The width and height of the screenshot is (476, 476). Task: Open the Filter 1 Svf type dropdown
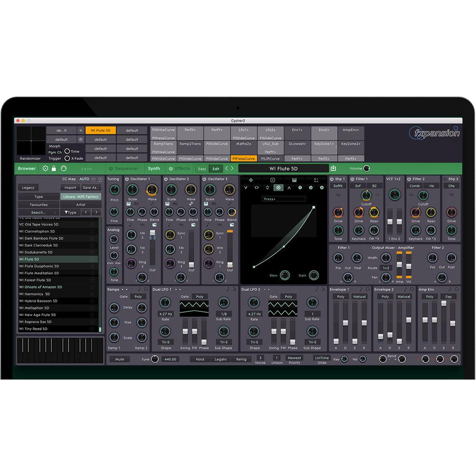tap(358, 186)
